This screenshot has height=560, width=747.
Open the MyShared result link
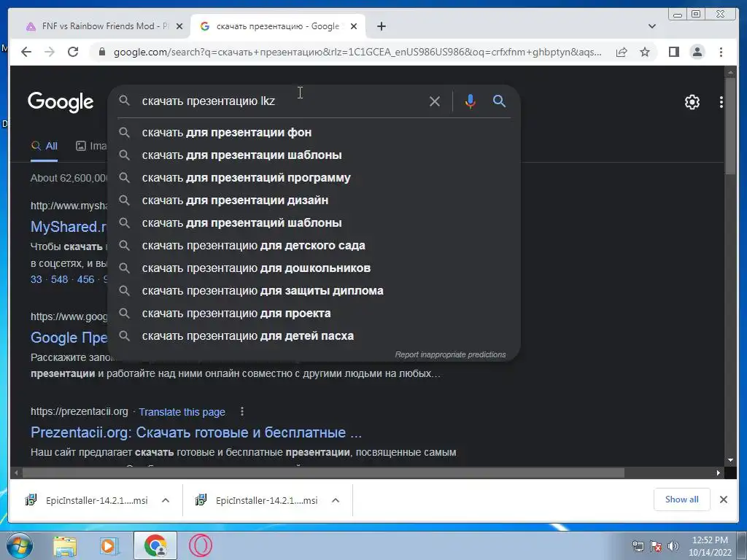click(69, 227)
